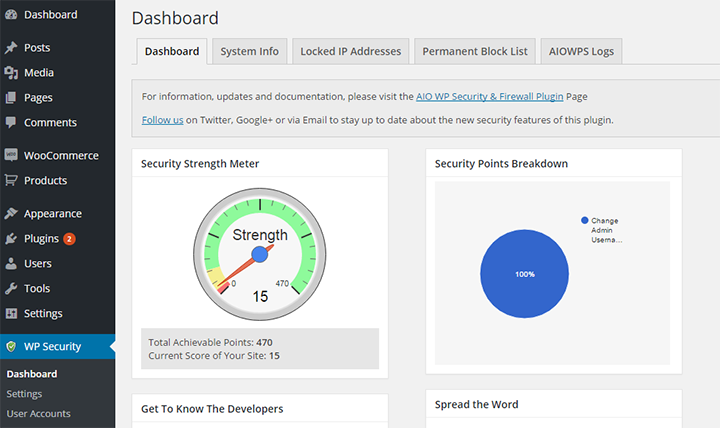Screen dimensions: 720x428
Task: Go to Permanent Block List tab
Action: click(x=475, y=51)
